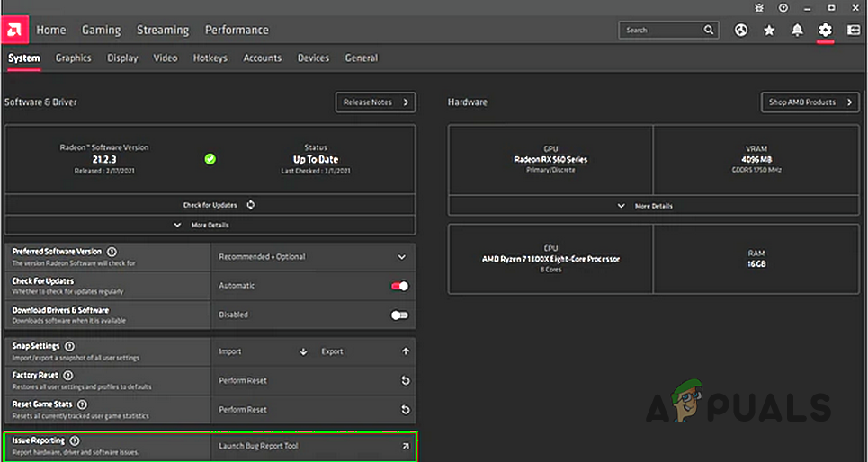Screen dimensions: 868x462
Task: Click the favorites star icon
Action: [769, 31]
